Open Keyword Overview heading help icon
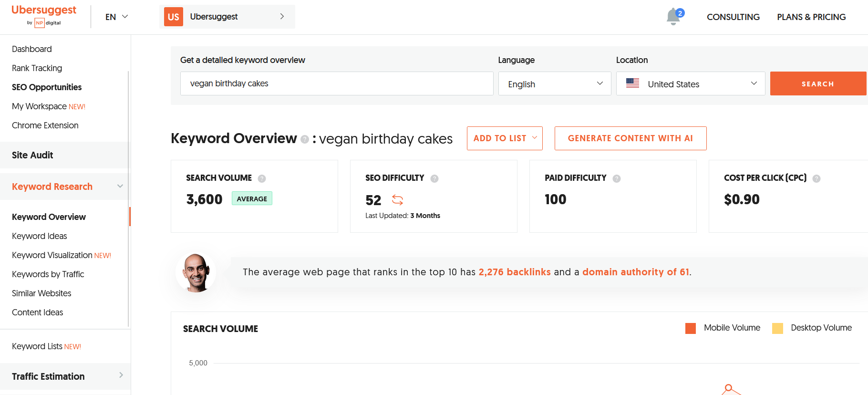 point(305,139)
